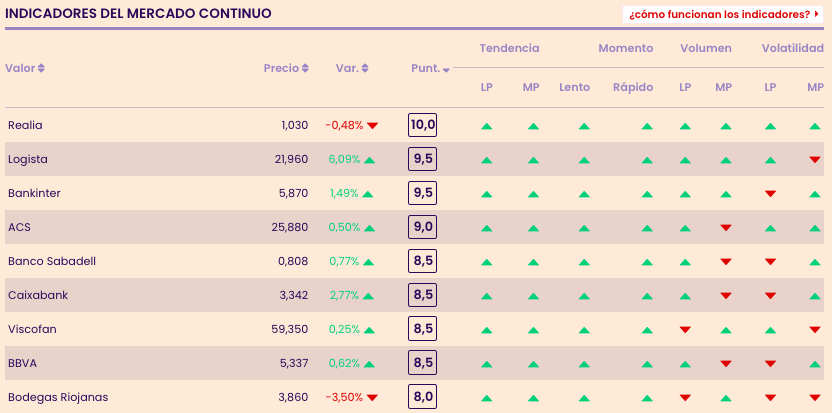This screenshot has height=413, width=832.
Task: Select the Banco Sabadell row name
Action: pyautogui.click(x=51, y=261)
